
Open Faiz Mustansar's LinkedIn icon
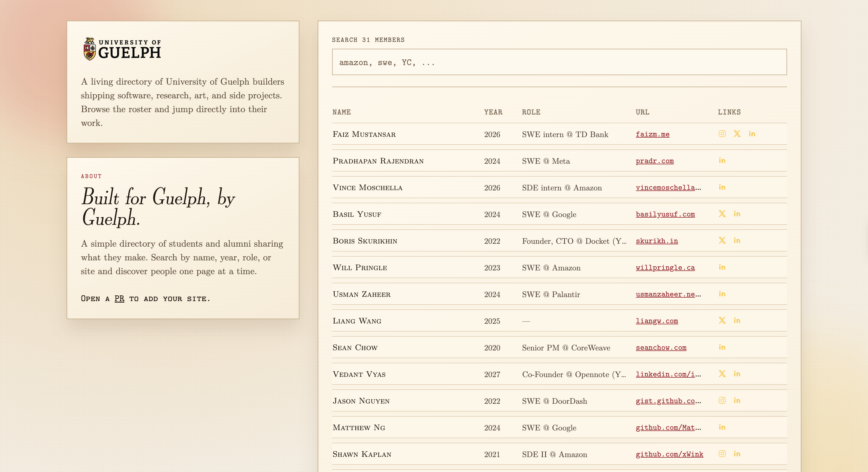[x=752, y=134]
